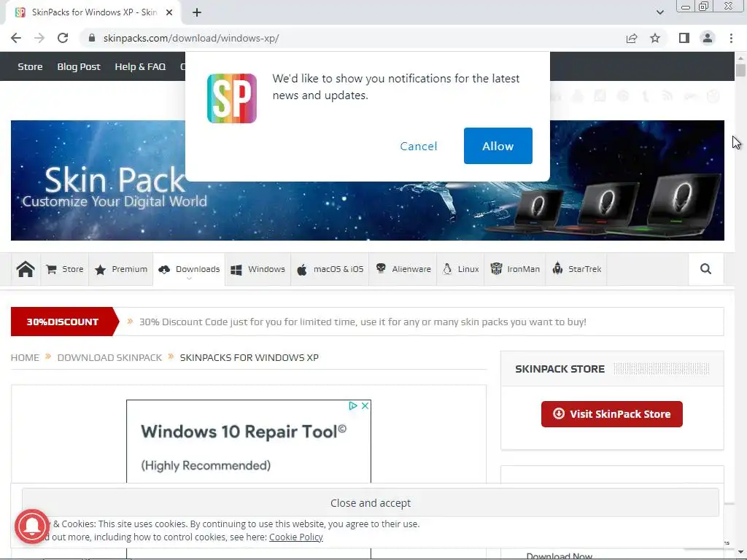Go to HOME breadcrumb
747x560 pixels.
click(25, 357)
